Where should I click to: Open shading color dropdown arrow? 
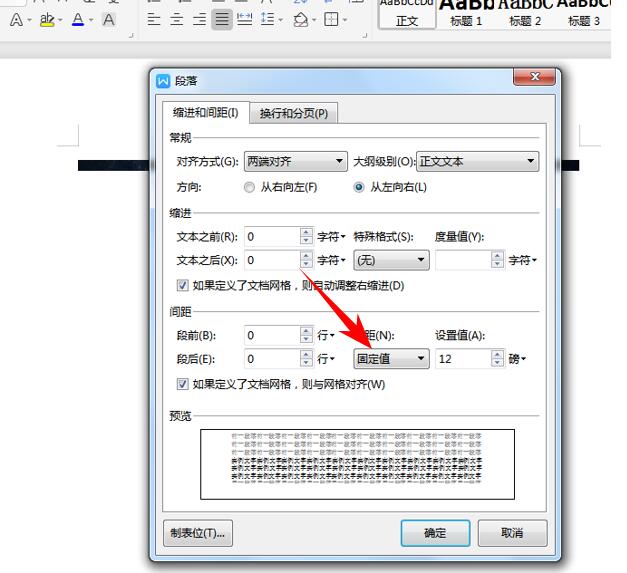point(314,20)
